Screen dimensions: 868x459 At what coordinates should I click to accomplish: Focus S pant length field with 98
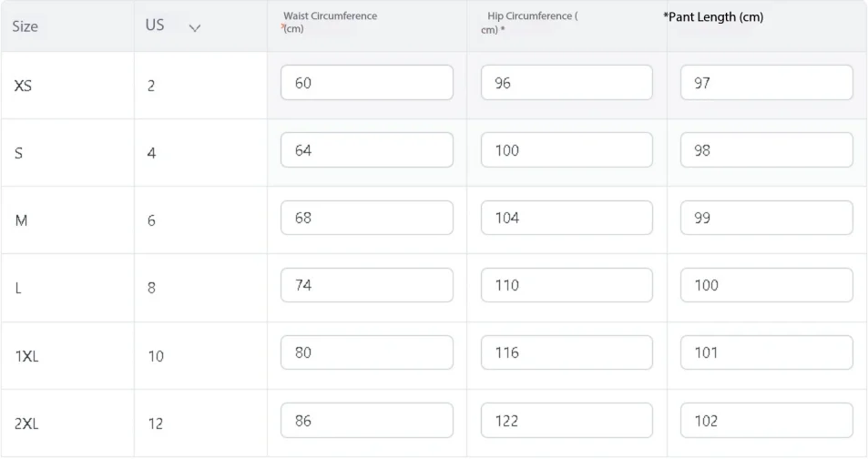pos(766,149)
